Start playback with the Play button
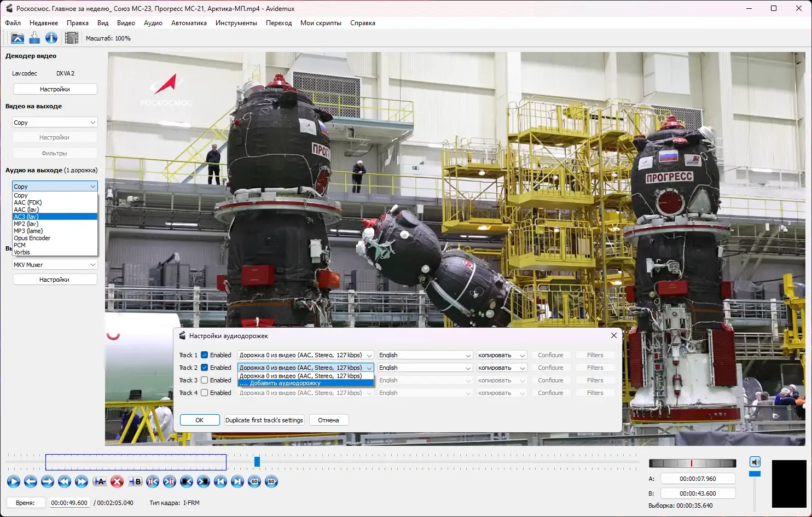The height and width of the screenshot is (517, 812). coord(14,481)
